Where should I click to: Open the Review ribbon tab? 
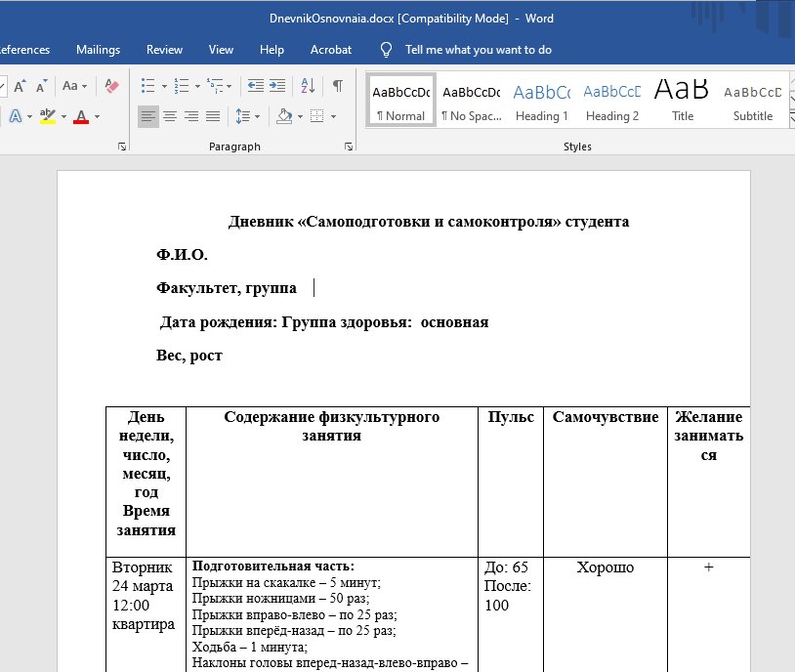164,50
